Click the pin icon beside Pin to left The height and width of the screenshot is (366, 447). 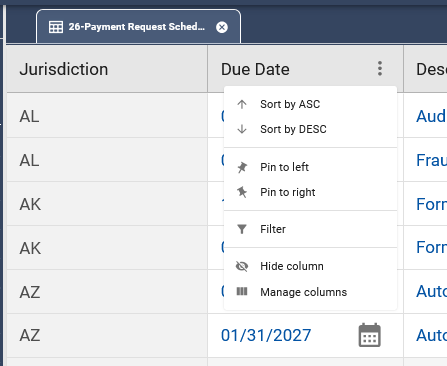[x=242, y=167]
